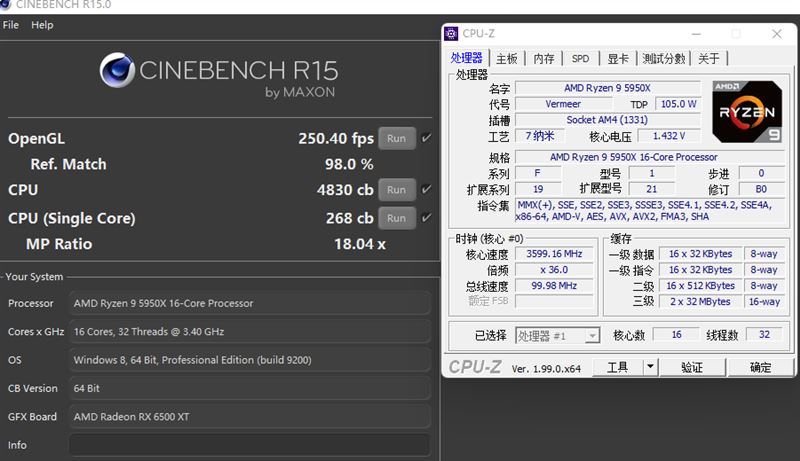Open the 测试分数 tab
Image resolution: width=800 pixels, height=461 pixels.
(664, 59)
